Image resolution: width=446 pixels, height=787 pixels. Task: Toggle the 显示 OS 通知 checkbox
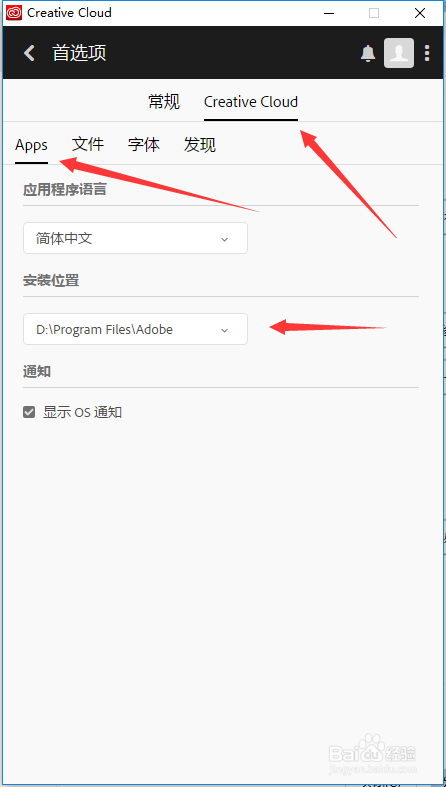click(29, 413)
